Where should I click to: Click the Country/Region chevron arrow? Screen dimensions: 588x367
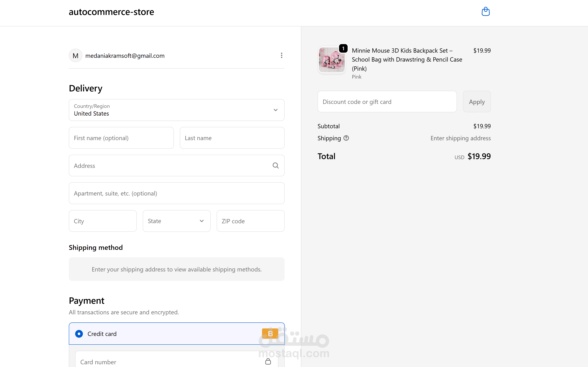point(276,110)
